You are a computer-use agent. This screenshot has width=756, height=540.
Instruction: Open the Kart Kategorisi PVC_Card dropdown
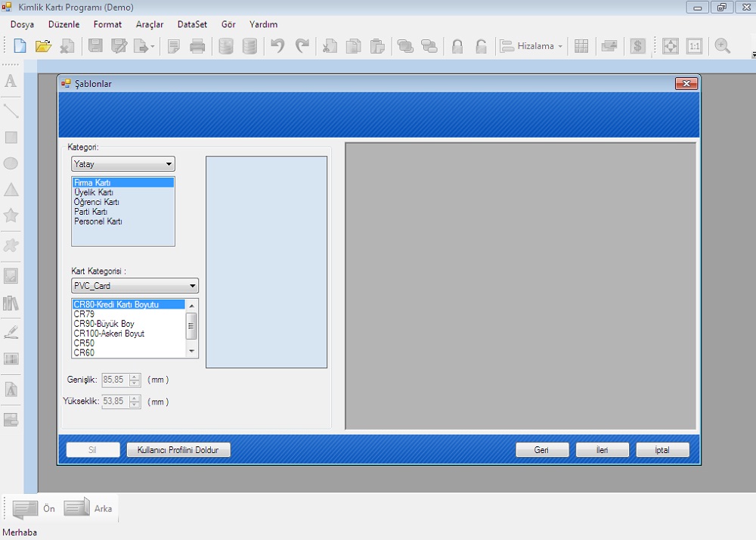point(135,285)
